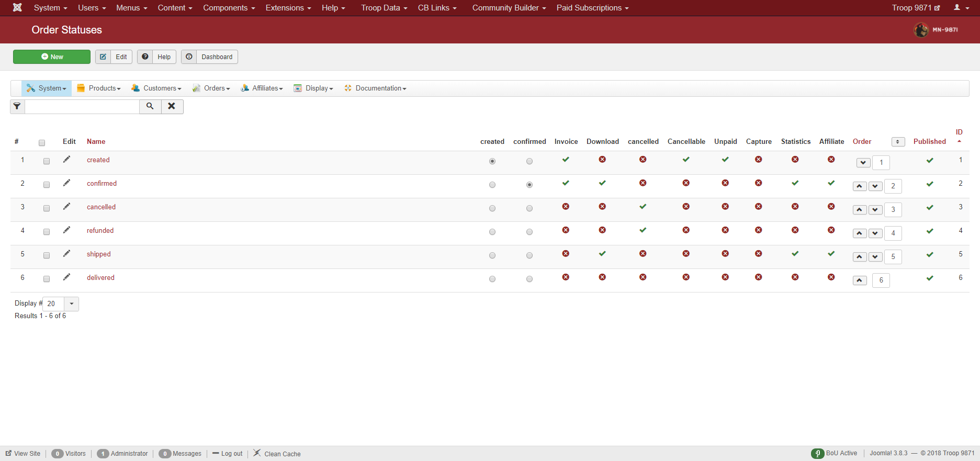The image size is (980, 461).
Task: Select the created radio for cancelled row
Action: click(492, 208)
